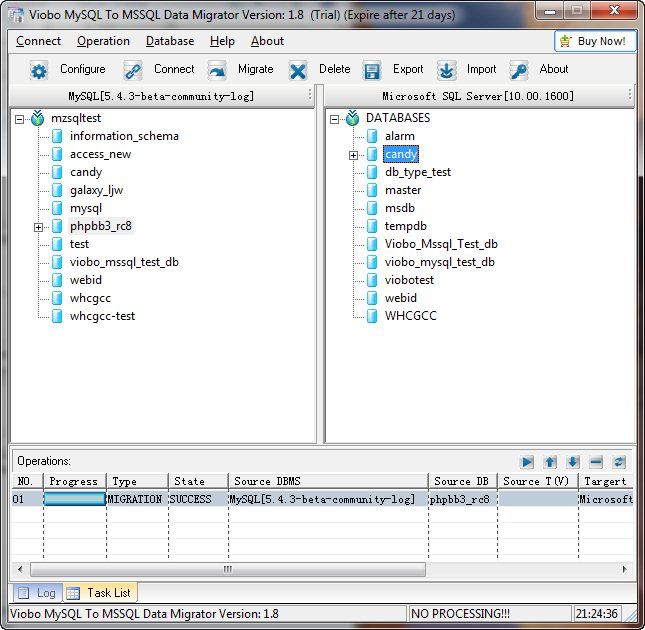The image size is (645, 630).
Task: Click the mzsqltest server root icon
Action: [x=38, y=118]
